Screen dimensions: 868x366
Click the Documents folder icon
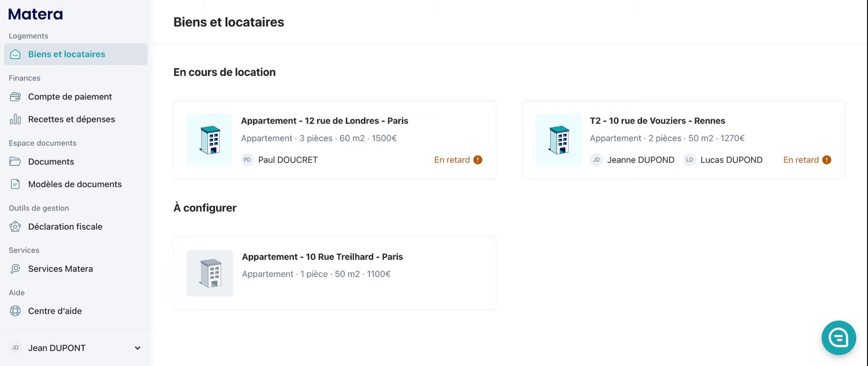coord(15,162)
